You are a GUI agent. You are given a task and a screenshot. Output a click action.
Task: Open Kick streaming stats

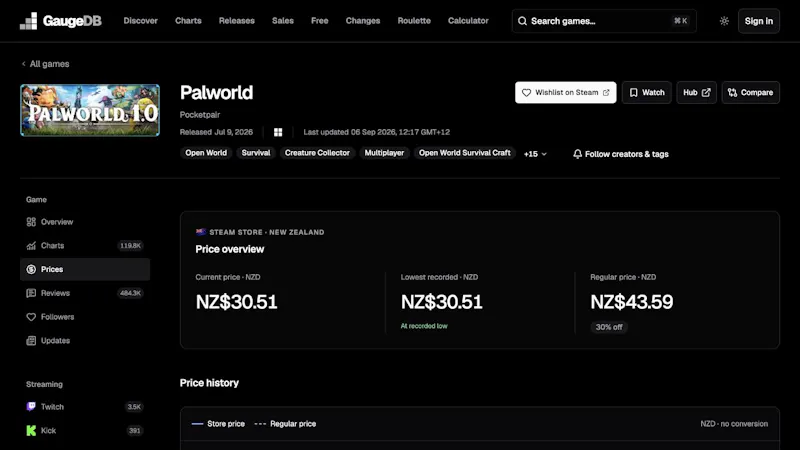tap(85, 431)
